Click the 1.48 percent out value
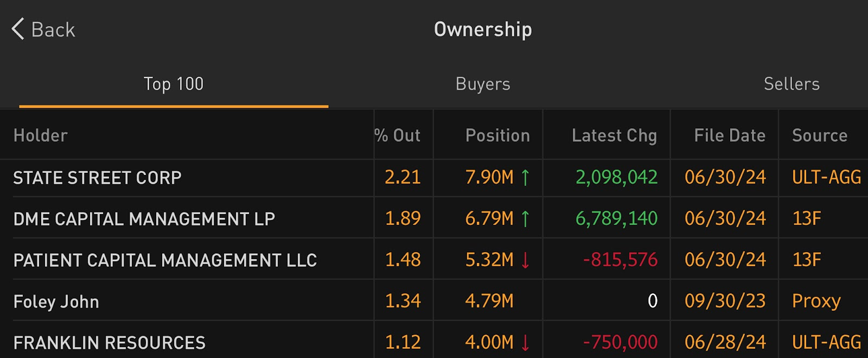 (403, 260)
